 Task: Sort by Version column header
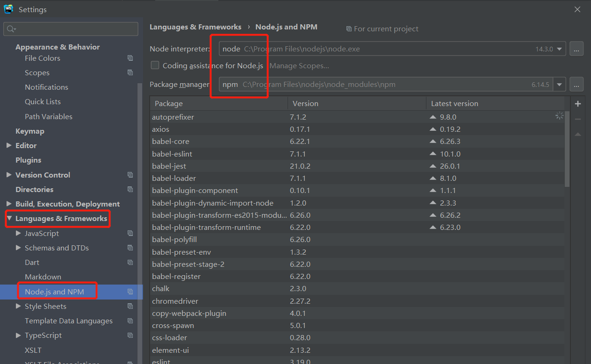pyautogui.click(x=357, y=104)
